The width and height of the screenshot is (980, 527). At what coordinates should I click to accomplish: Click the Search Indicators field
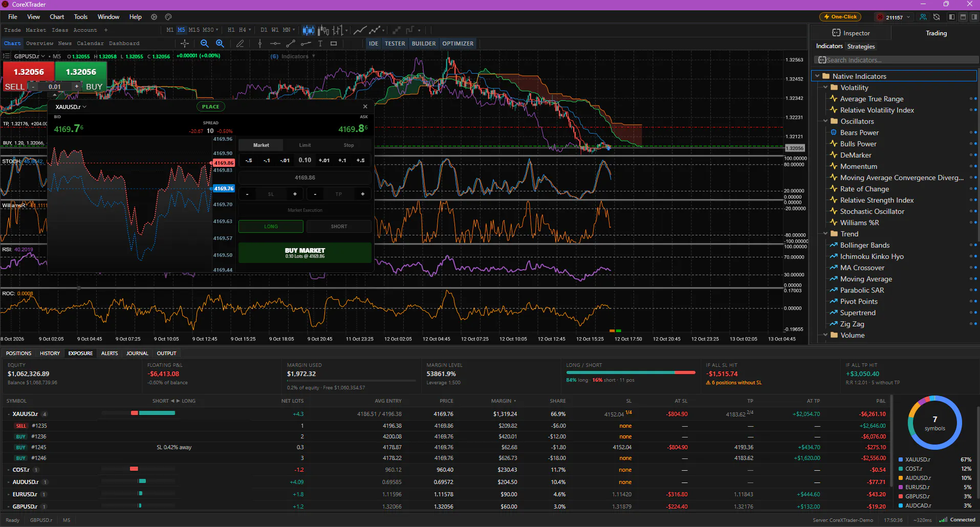coord(896,60)
